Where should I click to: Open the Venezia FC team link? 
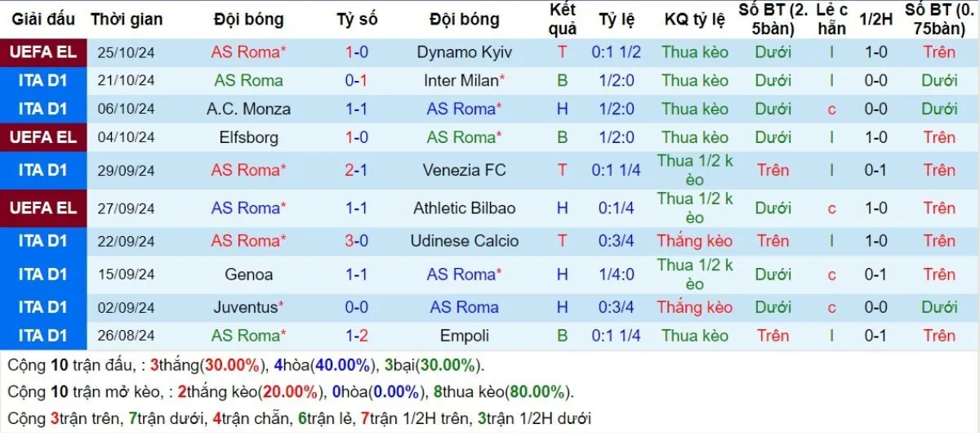point(464,170)
